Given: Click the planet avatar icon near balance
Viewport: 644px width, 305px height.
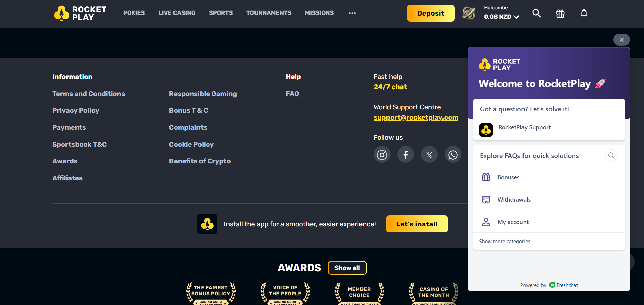Looking at the screenshot, I should pos(469,13).
